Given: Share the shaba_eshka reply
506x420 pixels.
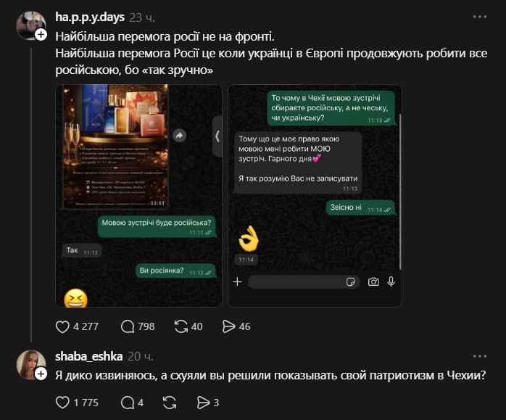Looking at the screenshot, I should tap(203, 403).
